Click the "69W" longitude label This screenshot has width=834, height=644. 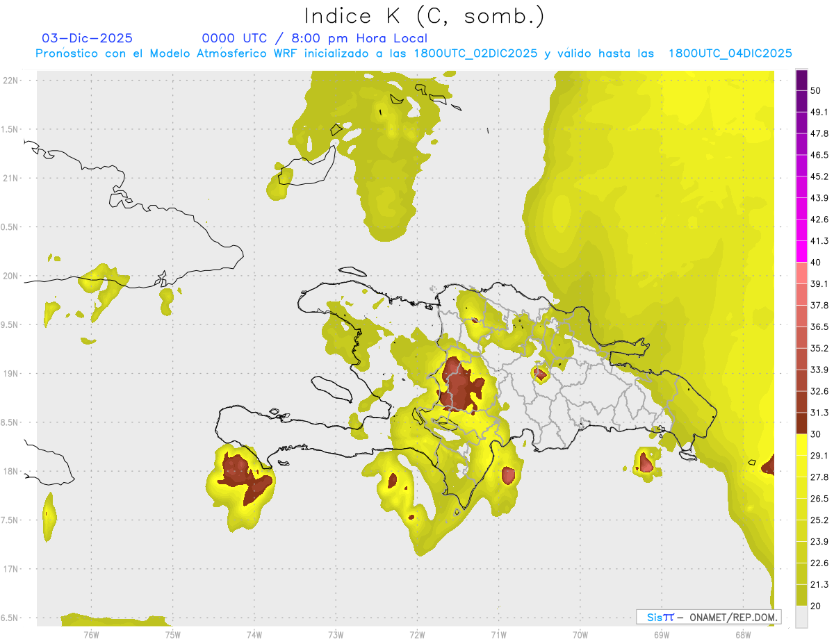click(x=661, y=634)
